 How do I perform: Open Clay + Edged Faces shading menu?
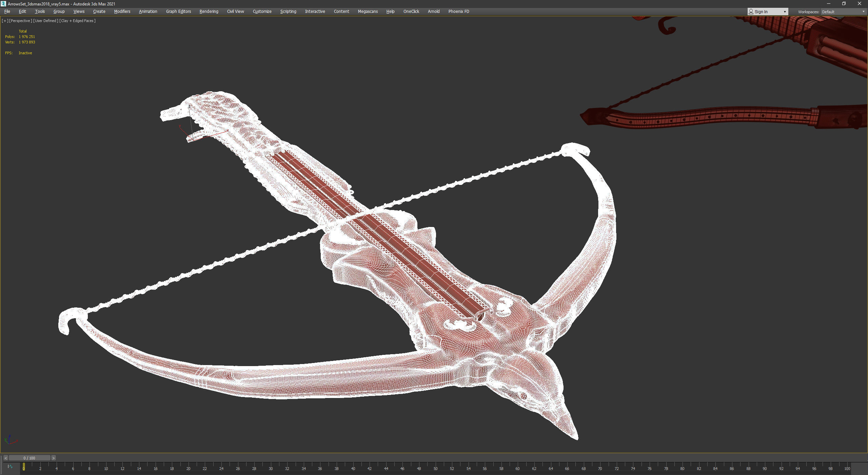pos(77,21)
